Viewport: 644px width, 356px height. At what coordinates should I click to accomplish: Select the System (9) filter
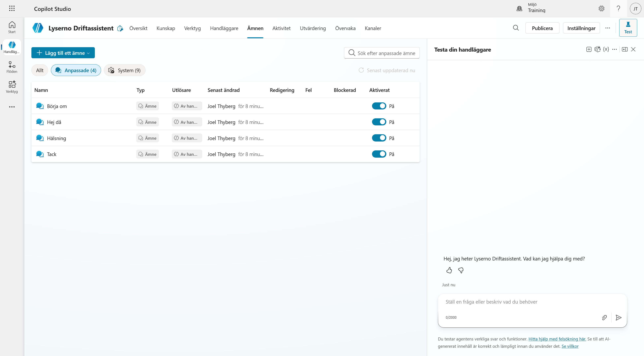[x=124, y=70]
